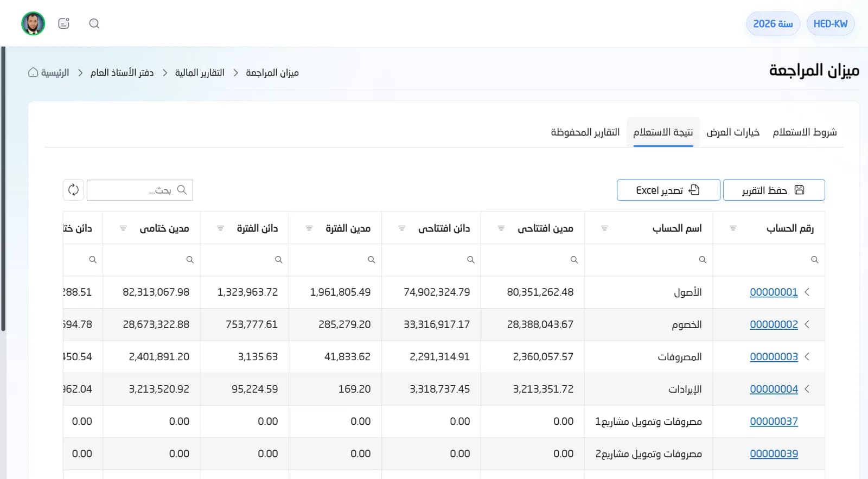The width and height of the screenshot is (868, 479).
Task: Click the search field under اسم الحساب
Action: (649, 260)
